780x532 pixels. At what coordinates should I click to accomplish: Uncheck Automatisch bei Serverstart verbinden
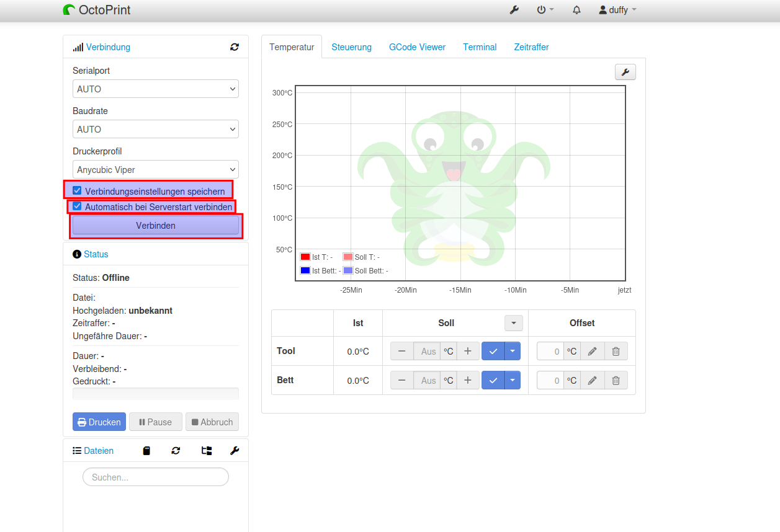pyautogui.click(x=78, y=206)
